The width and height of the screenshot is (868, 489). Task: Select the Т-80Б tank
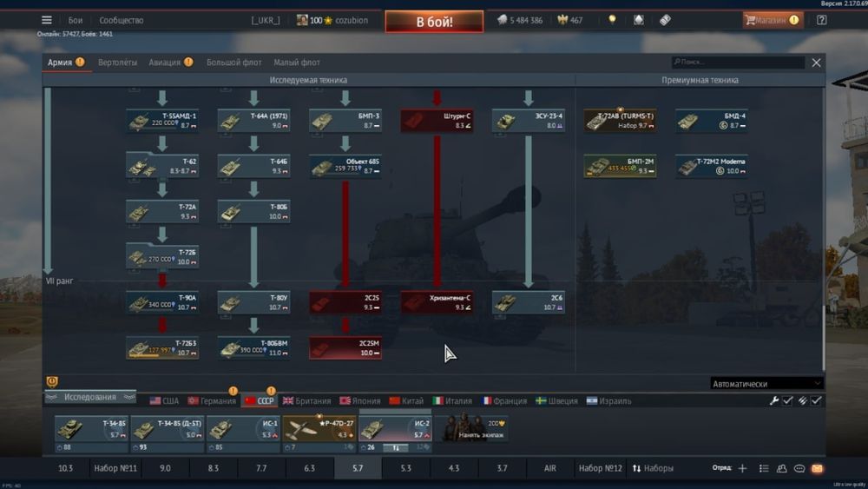(x=253, y=211)
